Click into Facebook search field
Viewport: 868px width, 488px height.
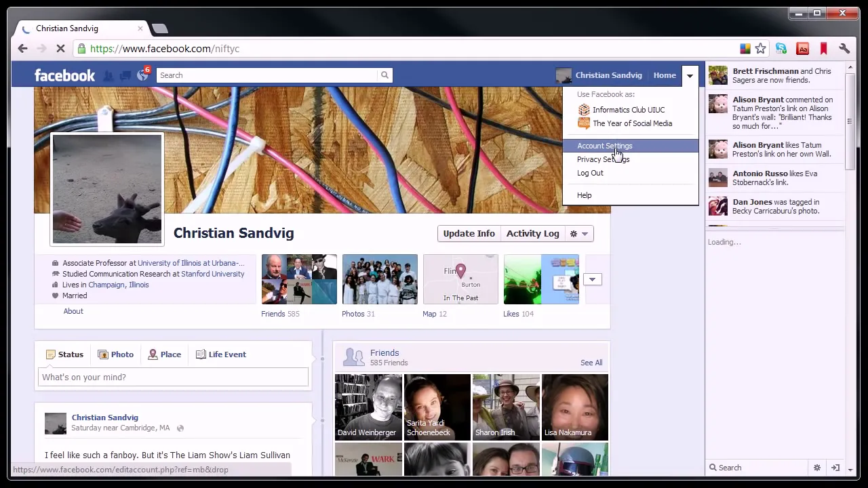click(267, 75)
